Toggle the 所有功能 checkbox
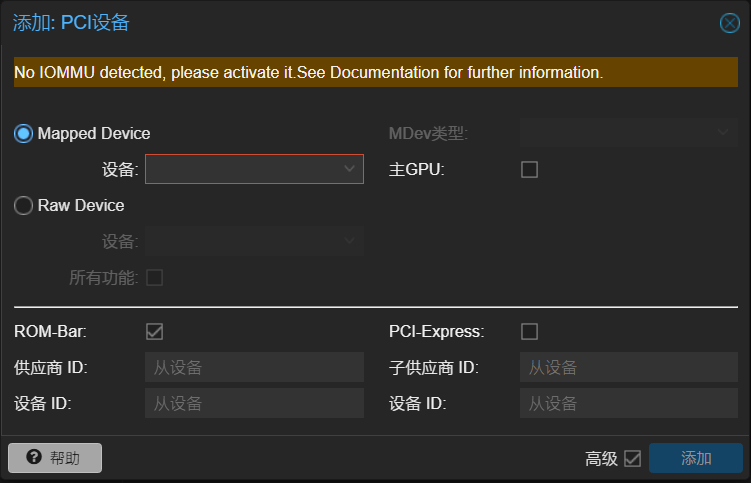This screenshot has width=751, height=483. pos(154,277)
